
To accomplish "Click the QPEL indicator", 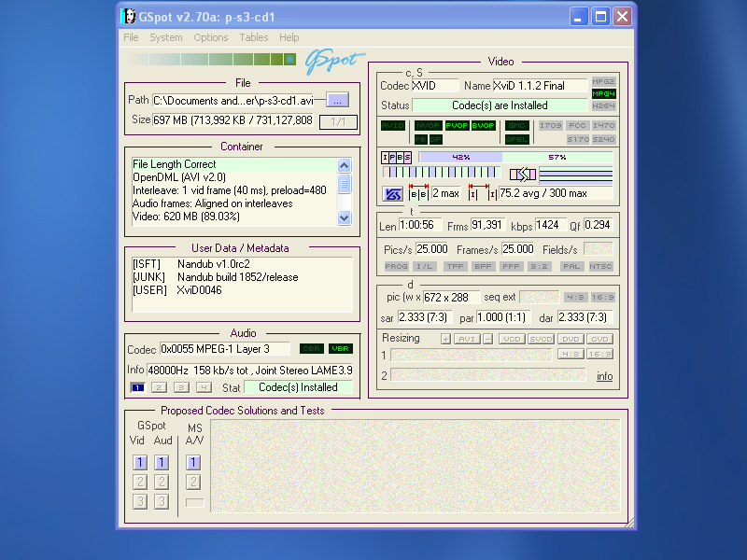I will point(517,139).
